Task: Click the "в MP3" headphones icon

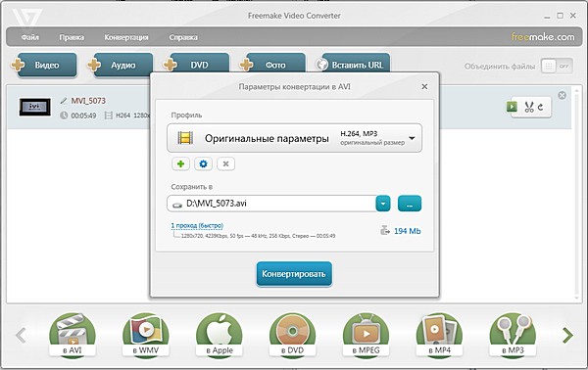Action: coord(513,335)
